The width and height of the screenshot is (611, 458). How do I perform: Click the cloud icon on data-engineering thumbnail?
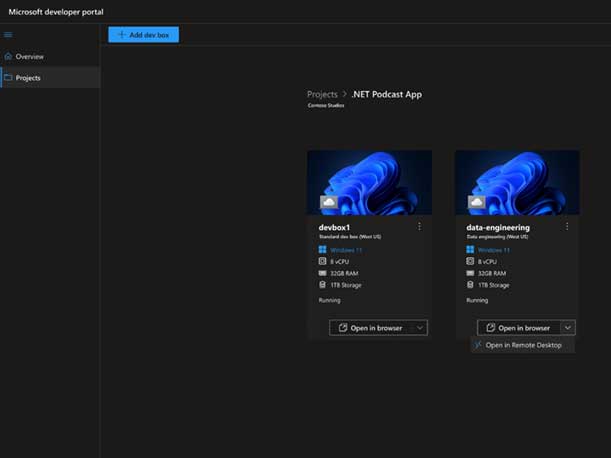click(476, 202)
